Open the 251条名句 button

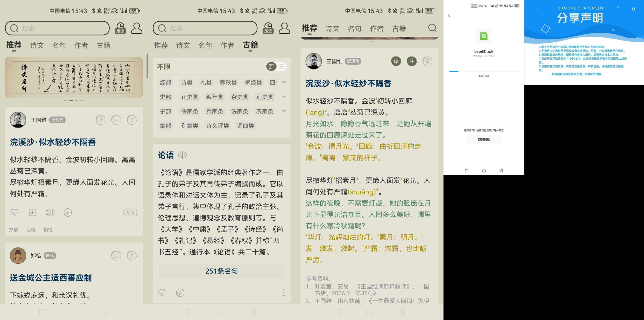[x=222, y=271]
